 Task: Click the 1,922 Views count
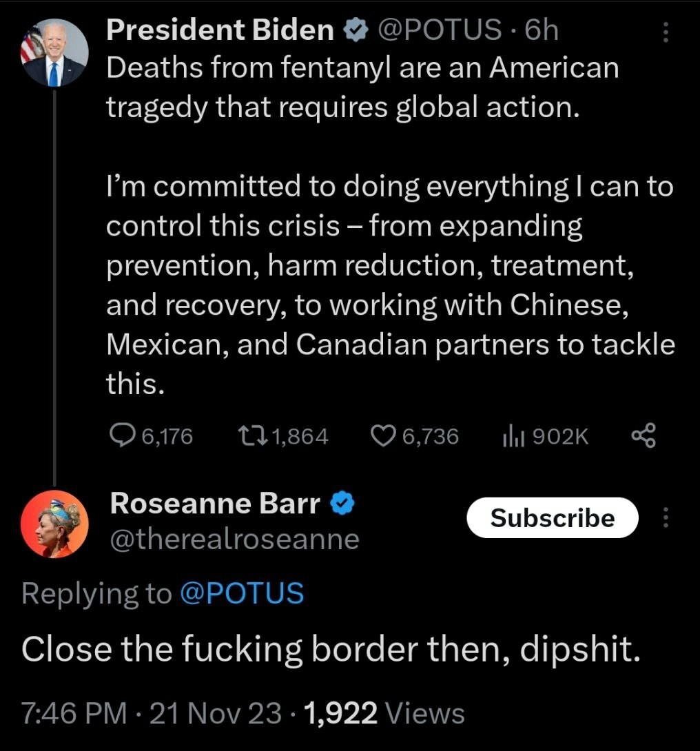384,714
